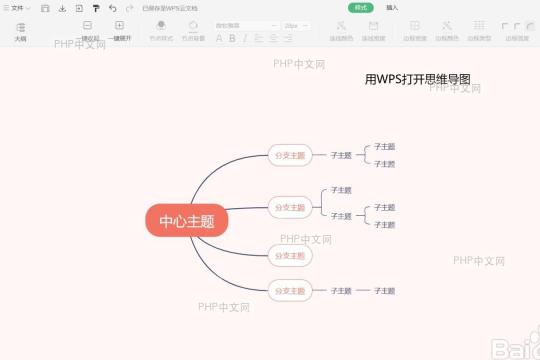The image size is (540, 360).
Task: Open the 连线颜色 line color option
Action: coord(341,31)
